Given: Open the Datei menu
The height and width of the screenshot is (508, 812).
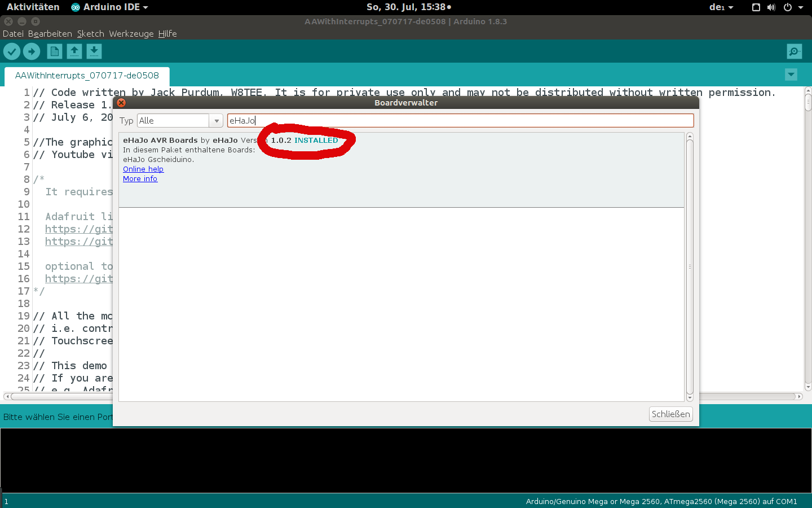Looking at the screenshot, I should [13, 34].
